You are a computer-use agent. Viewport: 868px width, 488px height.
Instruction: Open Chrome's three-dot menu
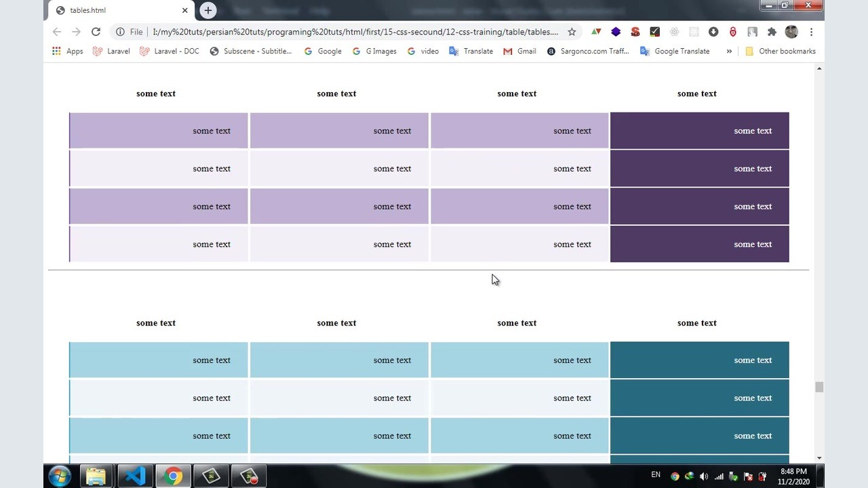pyautogui.click(x=811, y=32)
